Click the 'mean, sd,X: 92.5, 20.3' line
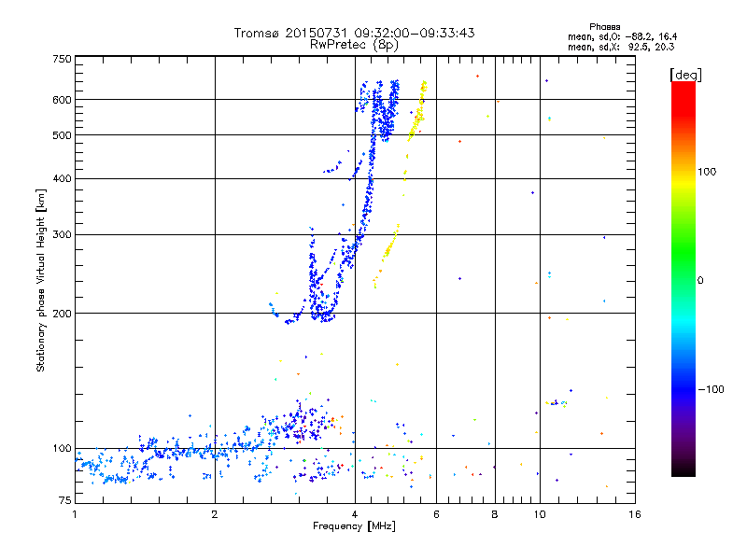The image size is (747, 560). pyautogui.click(x=621, y=47)
